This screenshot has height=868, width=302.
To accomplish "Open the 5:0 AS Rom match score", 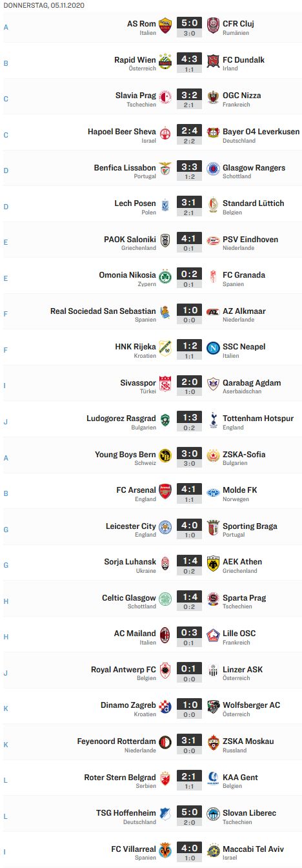I will (x=189, y=24).
